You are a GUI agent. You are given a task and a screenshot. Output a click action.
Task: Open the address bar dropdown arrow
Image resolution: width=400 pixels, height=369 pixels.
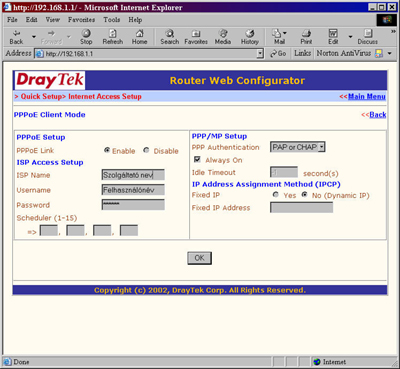click(x=260, y=53)
